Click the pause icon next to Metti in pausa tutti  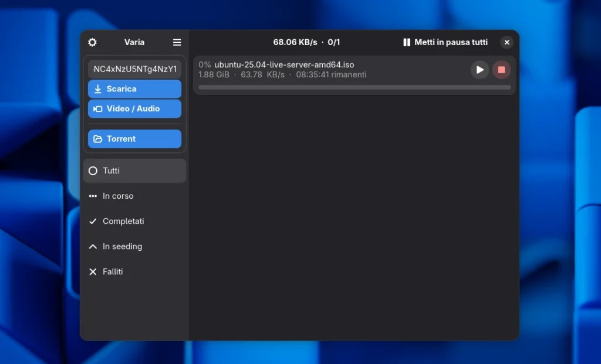(x=407, y=42)
